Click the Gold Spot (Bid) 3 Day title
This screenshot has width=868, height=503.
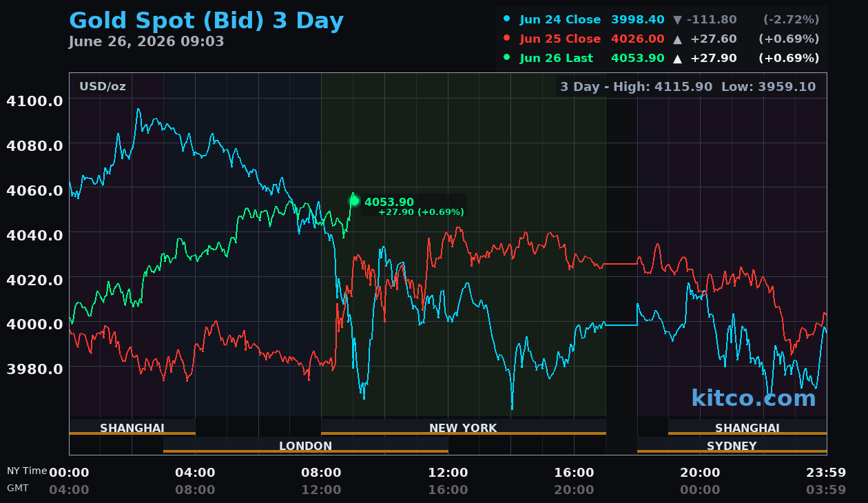click(x=206, y=21)
